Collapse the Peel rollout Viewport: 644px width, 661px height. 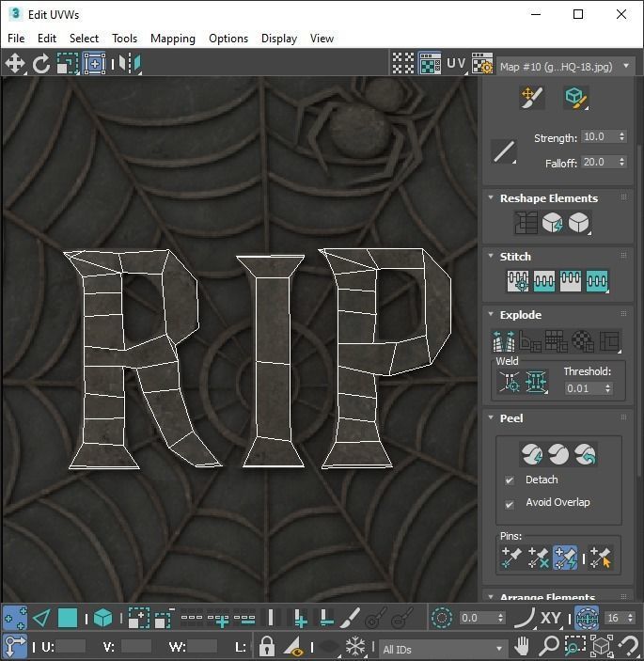[491, 417]
